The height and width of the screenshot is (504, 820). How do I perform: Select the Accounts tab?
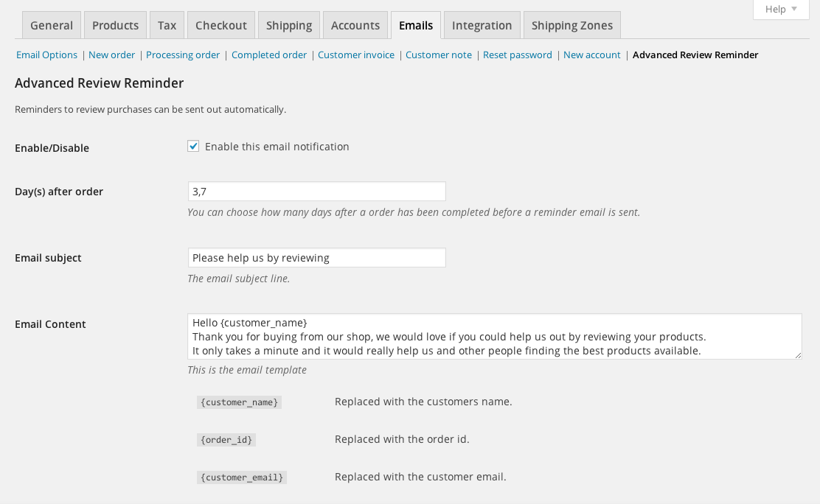(355, 24)
